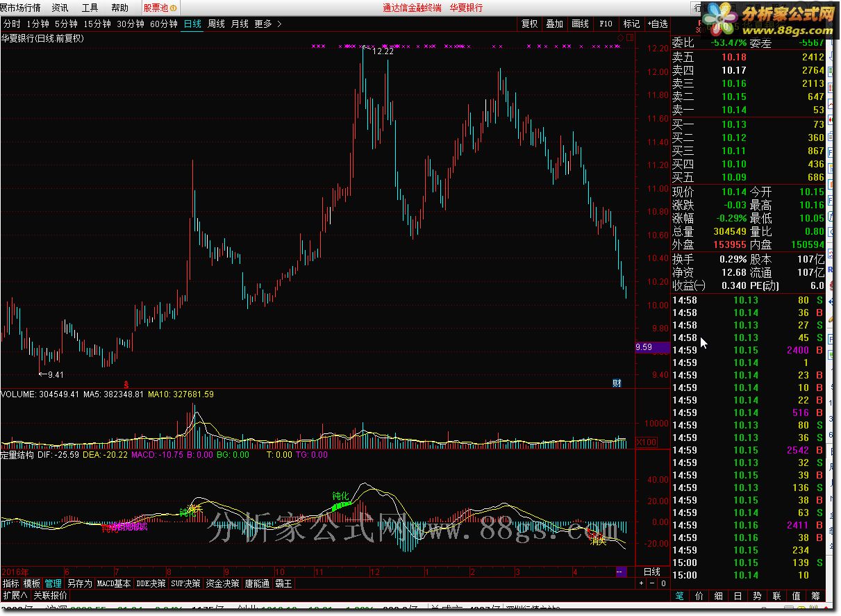Click the red diamond icon above chart
Screen dimensions: 841x616
click(x=619, y=38)
